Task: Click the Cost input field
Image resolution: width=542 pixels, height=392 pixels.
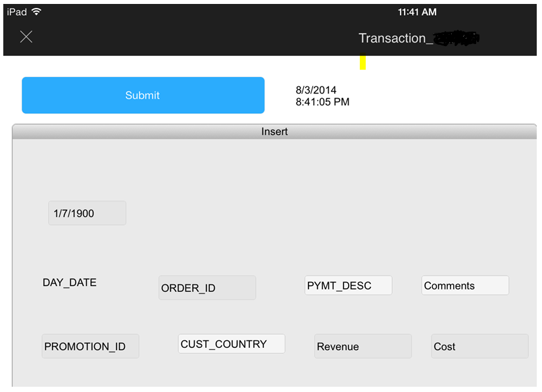Action: pyautogui.click(x=480, y=346)
